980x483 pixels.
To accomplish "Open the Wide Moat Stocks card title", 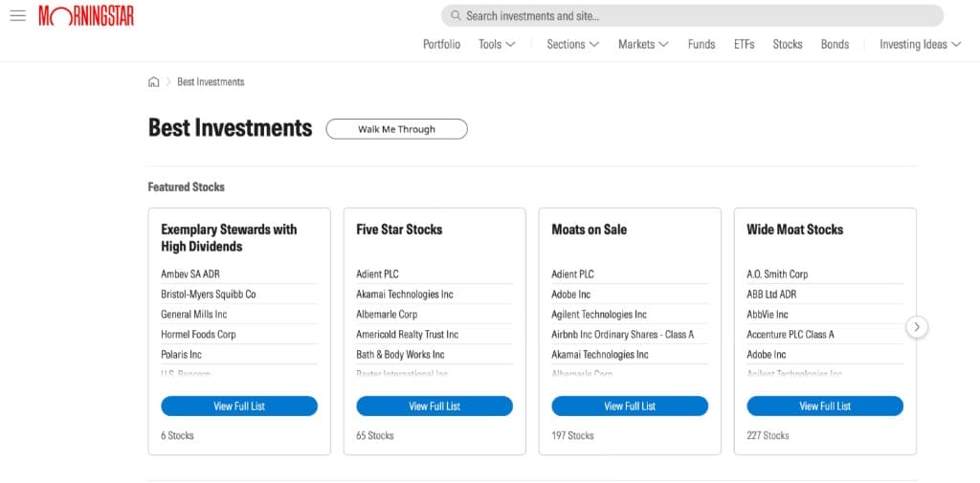I will [x=794, y=230].
